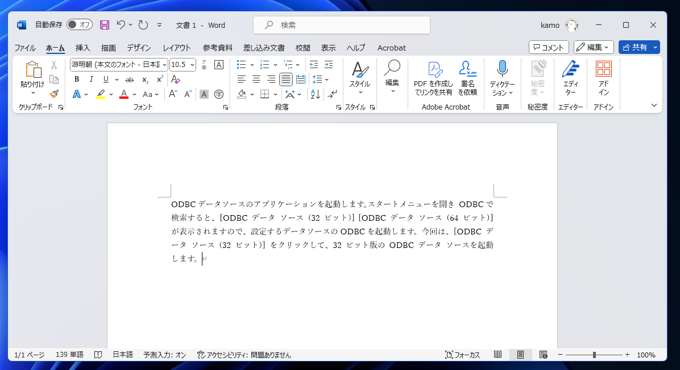
Task: Switch to the デザイン tab
Action: click(139, 48)
